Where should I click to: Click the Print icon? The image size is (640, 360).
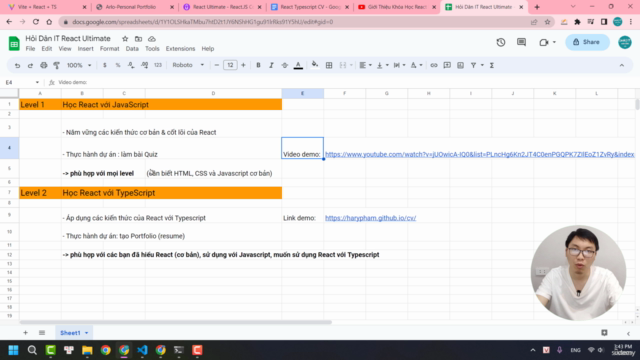pyautogui.click(x=44, y=65)
